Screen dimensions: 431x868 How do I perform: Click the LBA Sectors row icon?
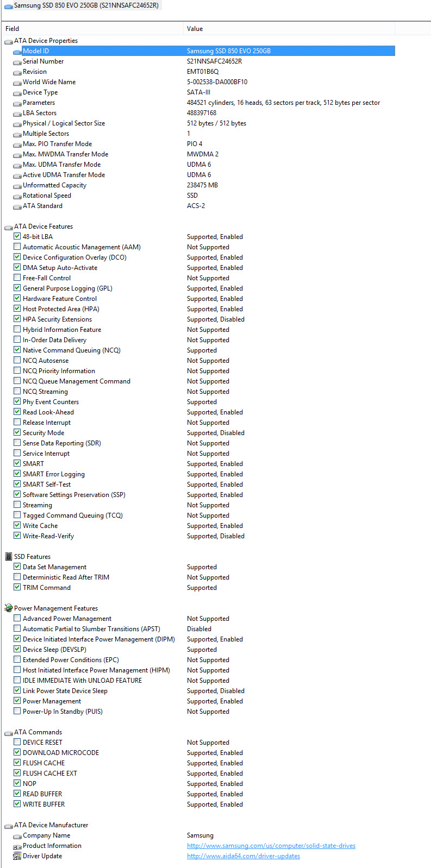tap(17, 114)
